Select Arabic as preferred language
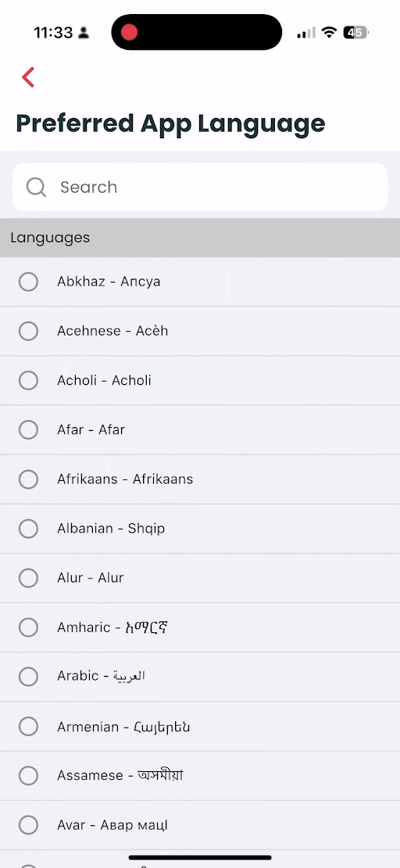The width and height of the screenshot is (400, 868). [x=200, y=677]
